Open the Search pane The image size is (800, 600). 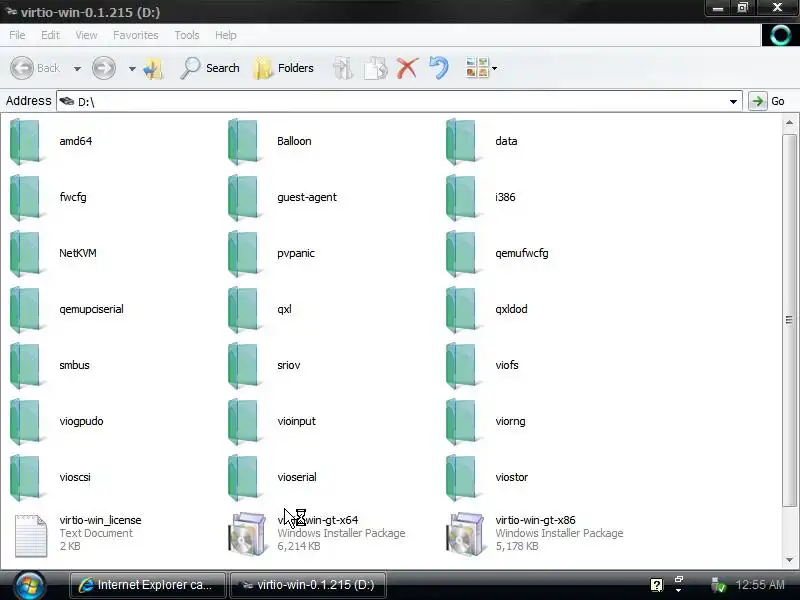point(210,68)
